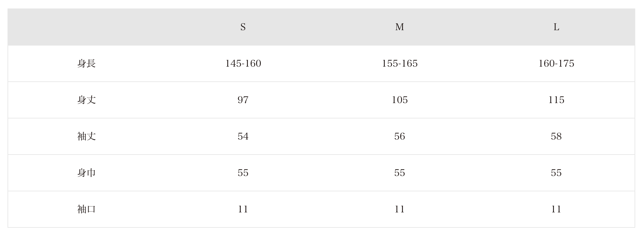Select the 身巾 row label
Viewport: 644px width, 235px height.
86,173
